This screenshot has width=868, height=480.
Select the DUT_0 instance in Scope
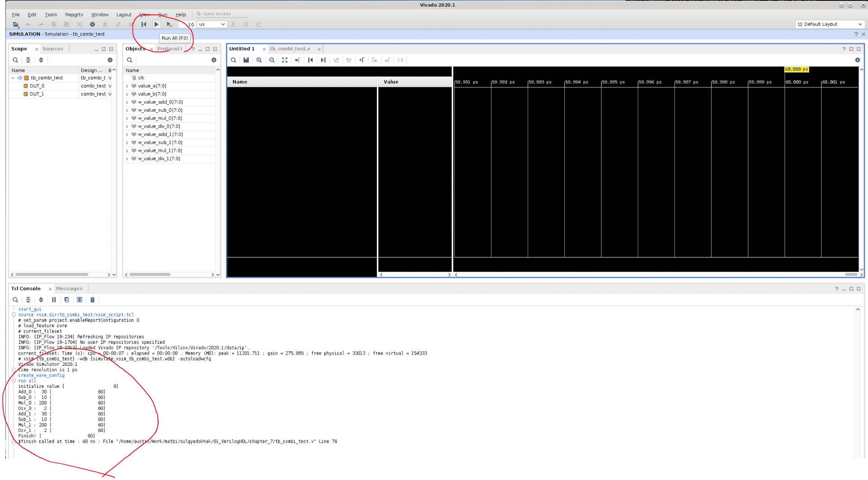click(37, 86)
